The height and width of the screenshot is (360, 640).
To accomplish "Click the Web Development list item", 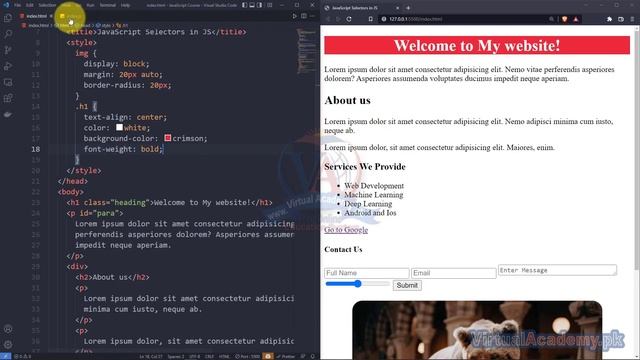I will (x=374, y=186).
